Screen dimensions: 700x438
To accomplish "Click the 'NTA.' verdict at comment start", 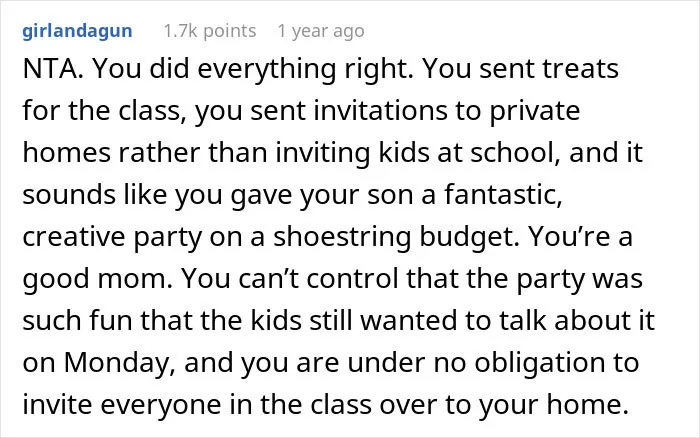I will coord(53,69).
